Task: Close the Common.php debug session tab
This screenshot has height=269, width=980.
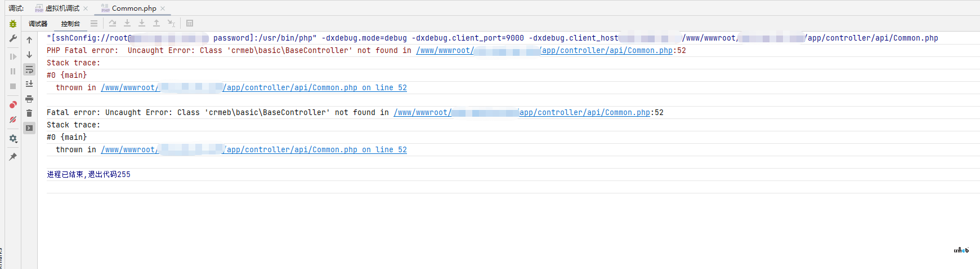Action: 163,8
